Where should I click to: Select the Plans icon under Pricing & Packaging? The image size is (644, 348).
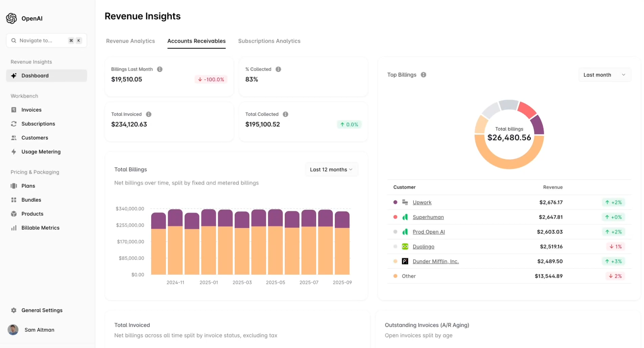pos(14,186)
